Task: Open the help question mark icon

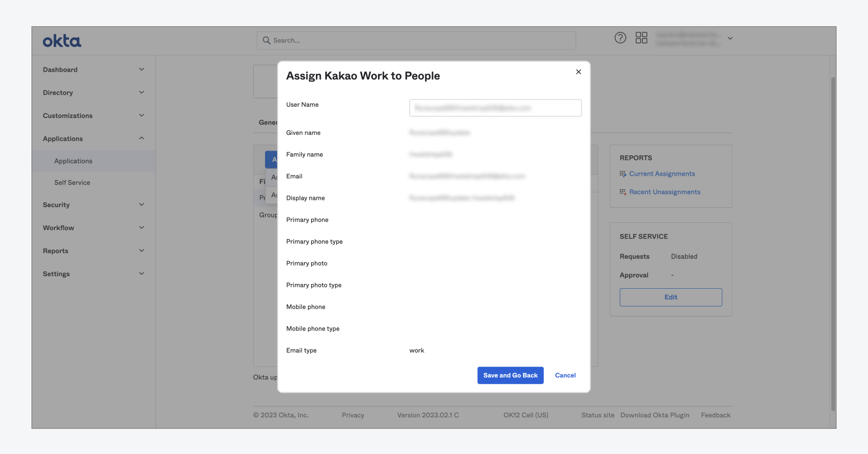Action: click(x=620, y=38)
